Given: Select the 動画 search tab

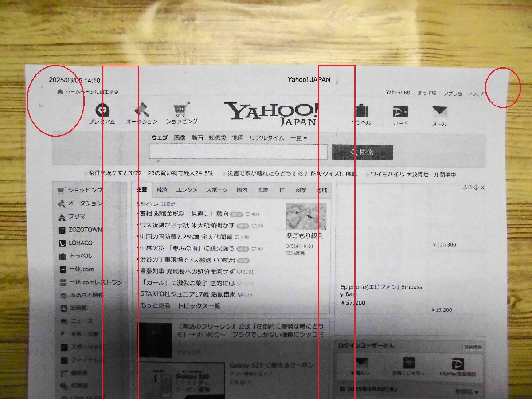Looking at the screenshot, I should (197, 138).
